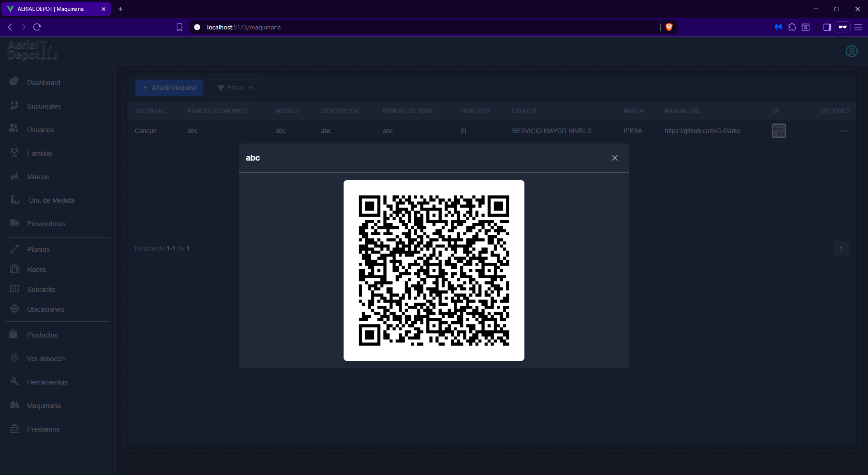This screenshot has width=868, height=475.
Task: Bookmark this page
Action: pos(179,27)
